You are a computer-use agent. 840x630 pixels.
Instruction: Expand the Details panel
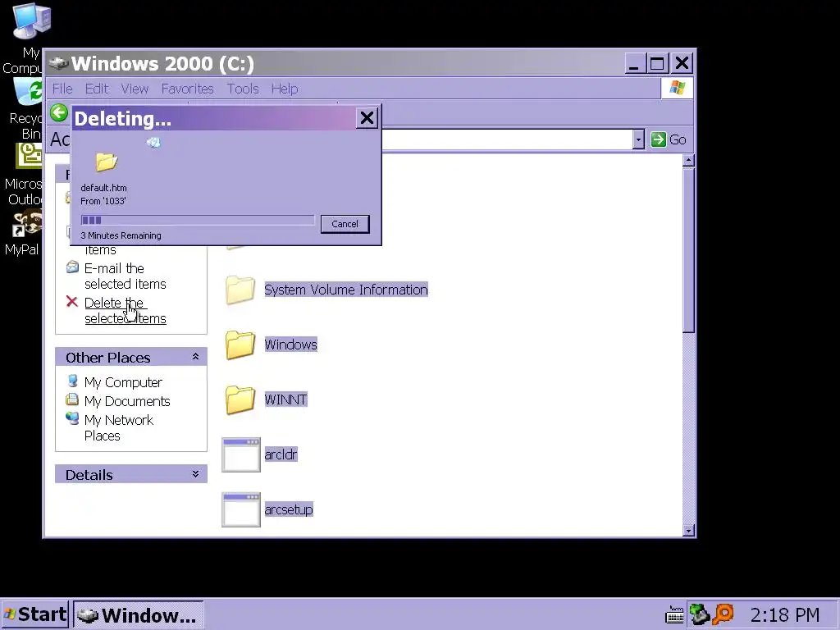coord(195,474)
